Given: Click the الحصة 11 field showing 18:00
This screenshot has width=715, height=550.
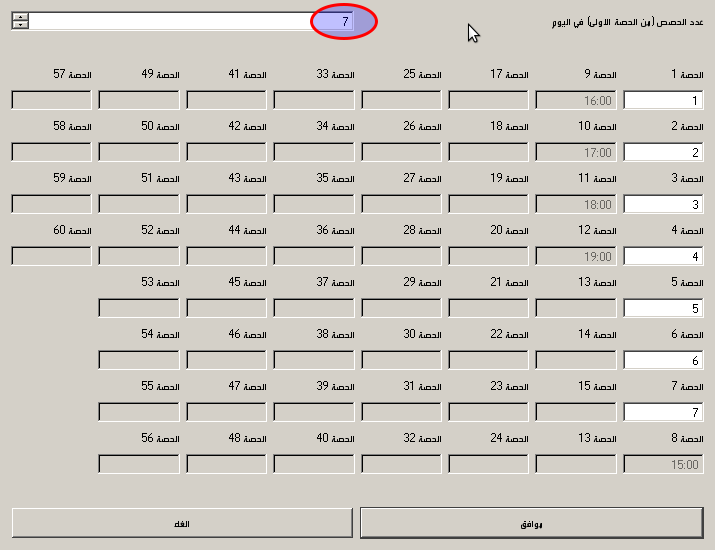Looking at the screenshot, I should coord(576,204).
